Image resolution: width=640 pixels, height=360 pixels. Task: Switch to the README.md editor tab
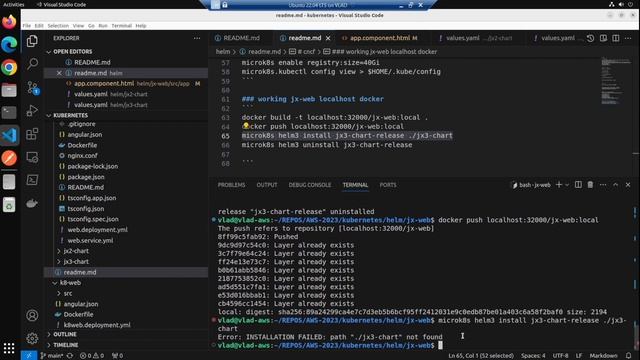[x=241, y=38]
